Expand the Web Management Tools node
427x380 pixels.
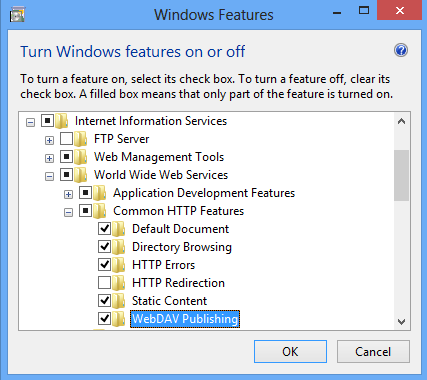coord(49,158)
